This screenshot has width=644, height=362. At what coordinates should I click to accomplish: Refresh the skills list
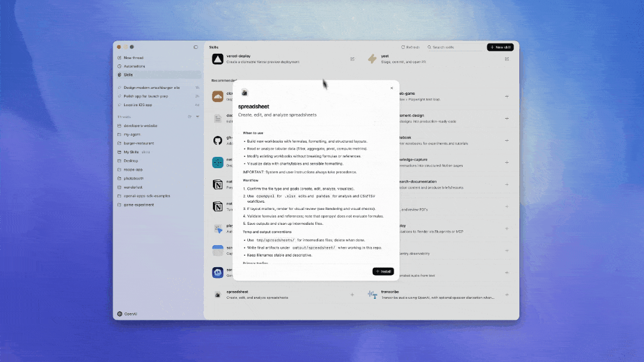410,47
